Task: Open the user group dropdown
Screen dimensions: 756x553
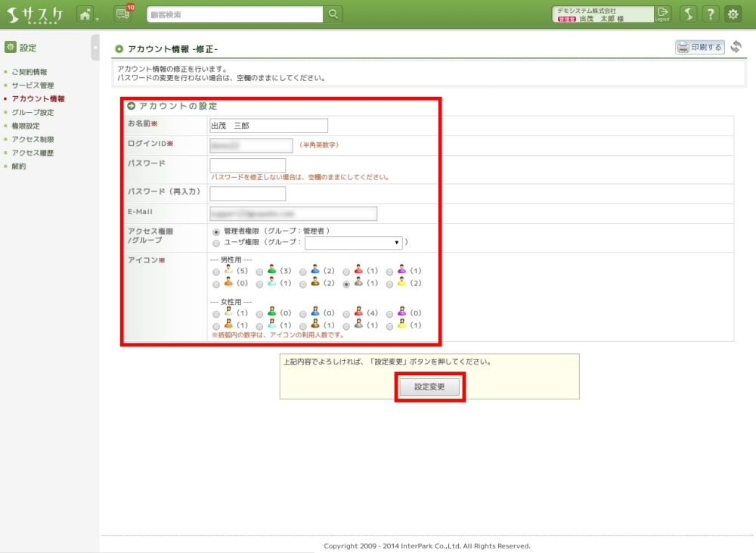Action: [353, 242]
